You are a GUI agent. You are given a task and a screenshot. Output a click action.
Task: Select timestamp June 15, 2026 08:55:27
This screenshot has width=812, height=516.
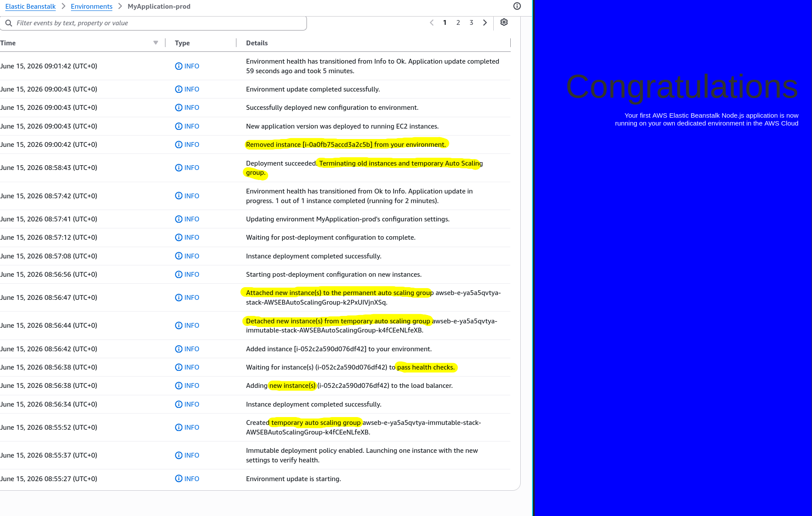click(49, 479)
